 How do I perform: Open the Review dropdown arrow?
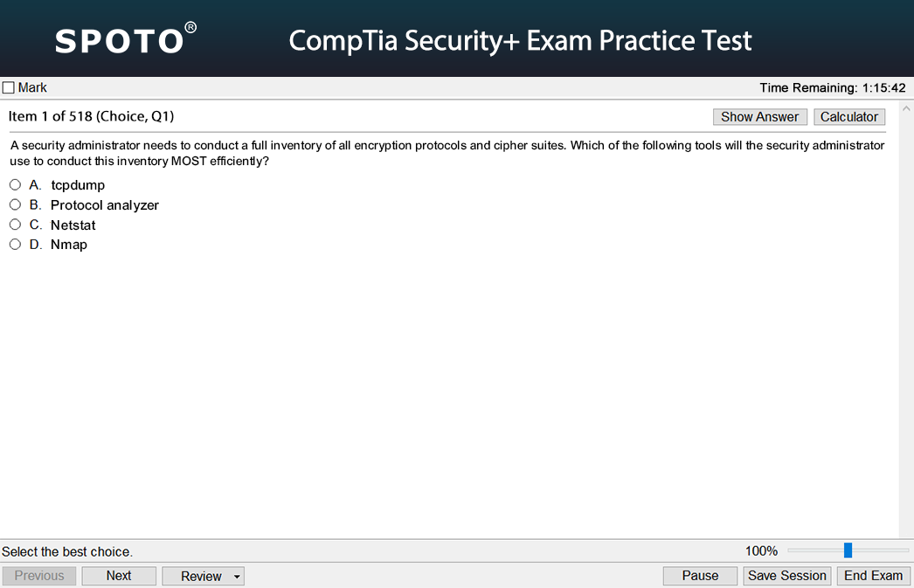[237, 577]
